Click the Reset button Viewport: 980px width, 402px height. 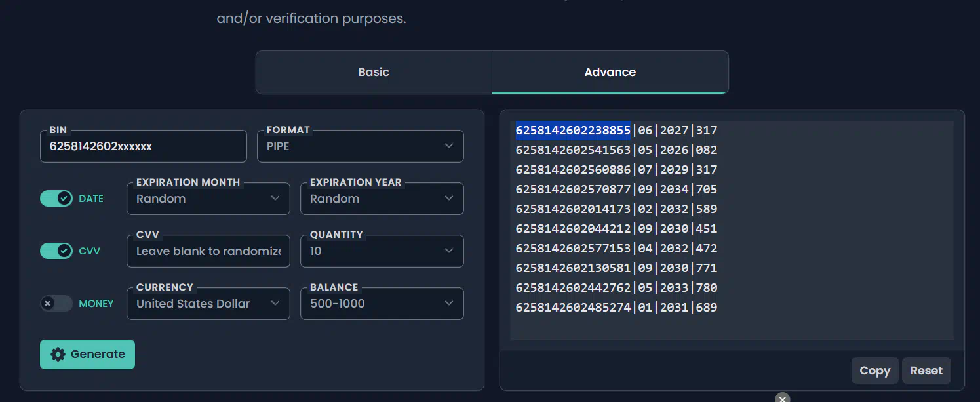tap(926, 371)
